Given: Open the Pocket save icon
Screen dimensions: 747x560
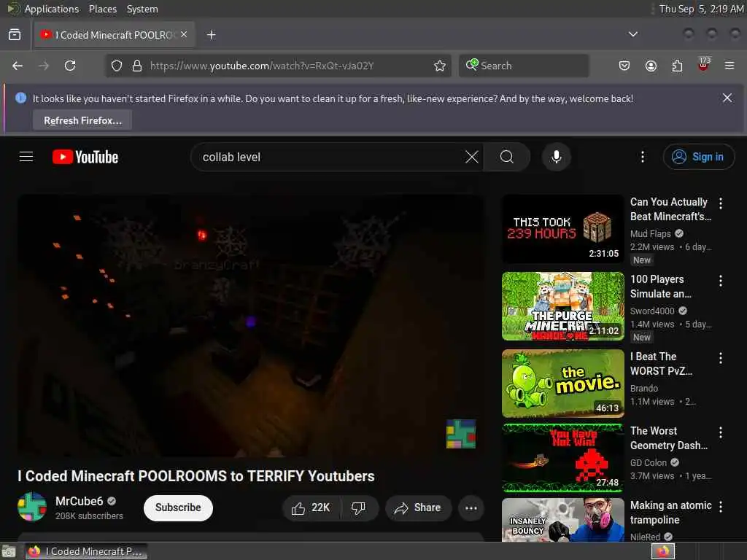Looking at the screenshot, I should coord(624,66).
